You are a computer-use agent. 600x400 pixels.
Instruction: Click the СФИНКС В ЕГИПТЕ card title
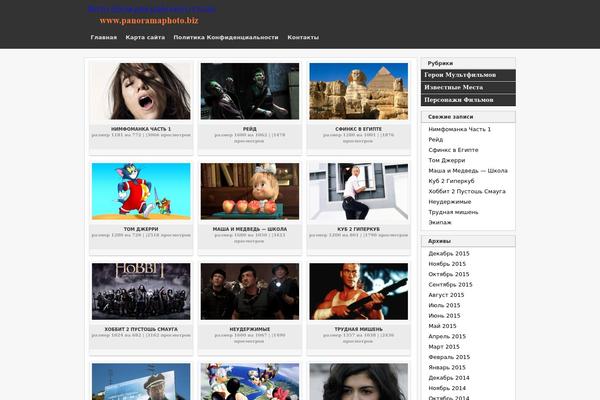pos(359,129)
